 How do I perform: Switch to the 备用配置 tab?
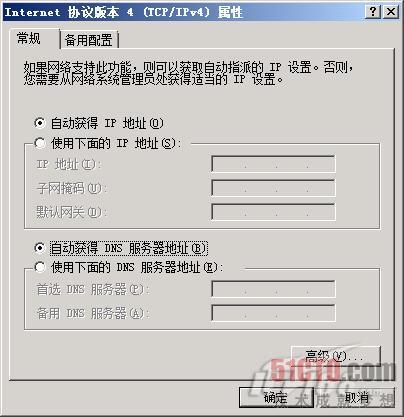pyautogui.click(x=89, y=40)
